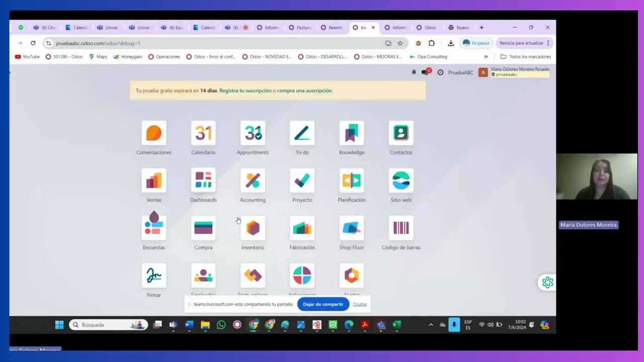Viewport: 644px width, 362px height.
Task: Open browser extensions puzzle icon
Action: pos(432,43)
